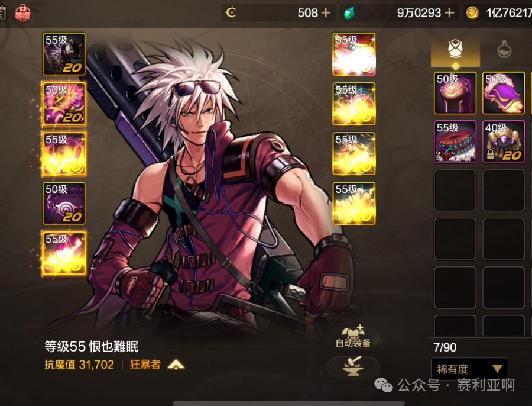Select the 55级 weapon slot with cannon

tap(64, 54)
